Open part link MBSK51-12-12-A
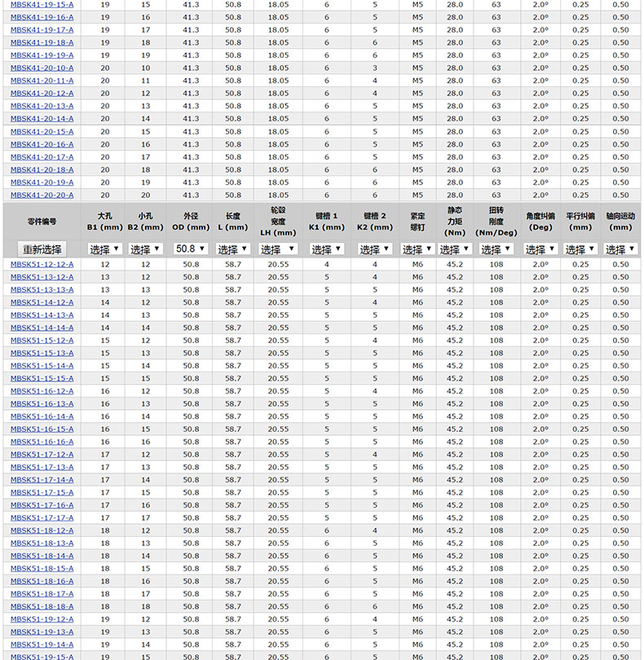 click(42, 265)
